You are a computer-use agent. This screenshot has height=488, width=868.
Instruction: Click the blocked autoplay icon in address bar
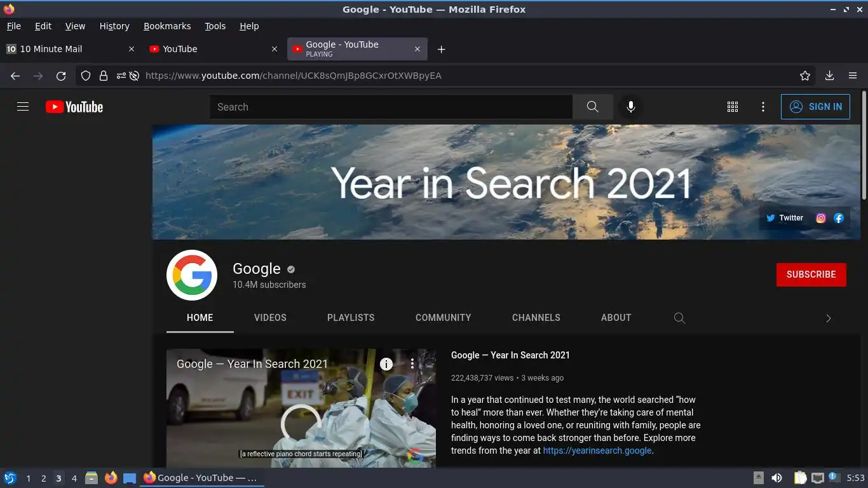pyautogui.click(x=134, y=76)
